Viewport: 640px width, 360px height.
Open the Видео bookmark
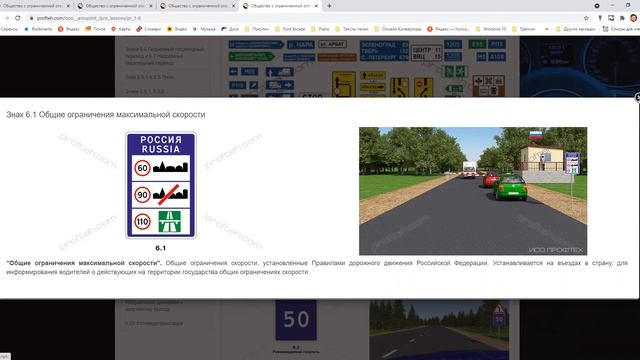177,29
